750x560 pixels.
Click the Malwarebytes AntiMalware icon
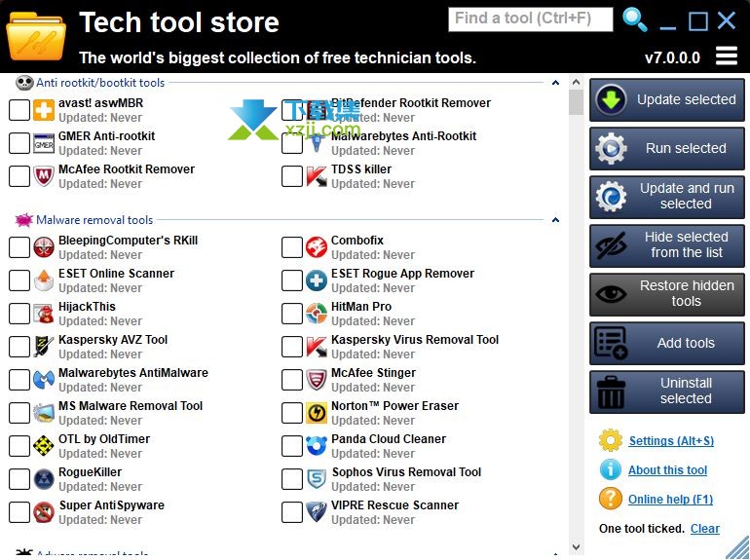(44, 379)
